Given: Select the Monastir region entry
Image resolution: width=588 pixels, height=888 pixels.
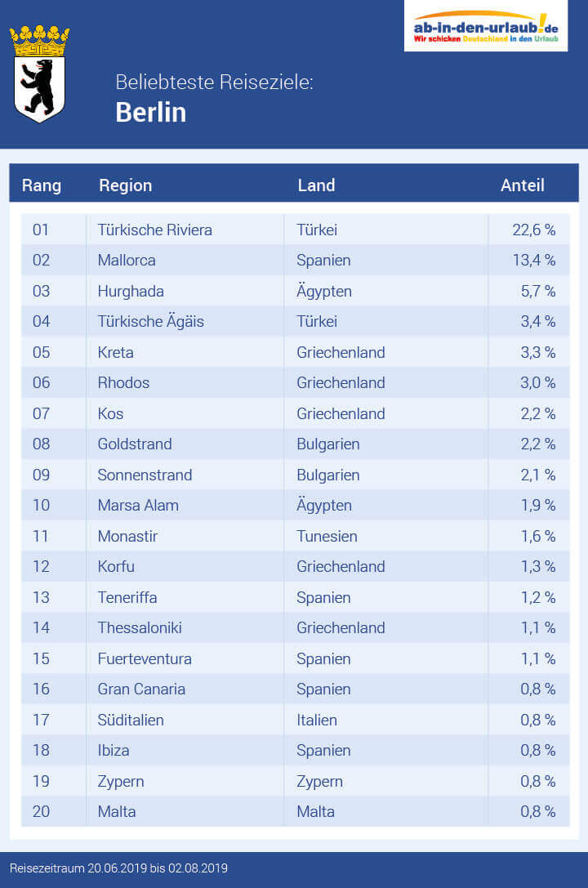Looking at the screenshot, I should click(127, 536).
